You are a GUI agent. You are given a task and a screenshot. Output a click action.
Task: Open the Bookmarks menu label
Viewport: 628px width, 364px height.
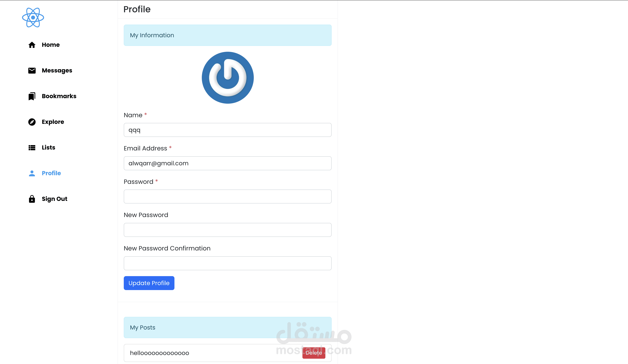pyautogui.click(x=59, y=96)
